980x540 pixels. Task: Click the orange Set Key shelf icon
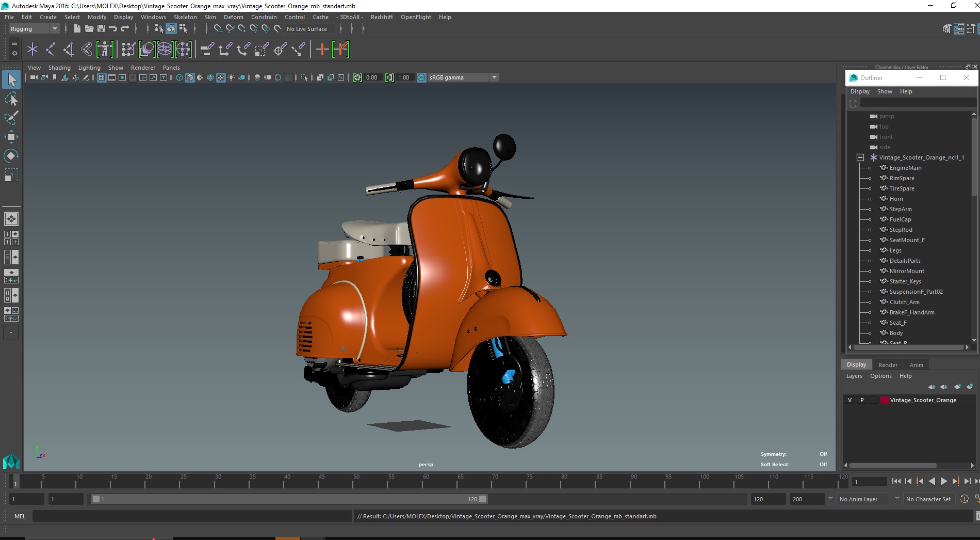coord(322,50)
